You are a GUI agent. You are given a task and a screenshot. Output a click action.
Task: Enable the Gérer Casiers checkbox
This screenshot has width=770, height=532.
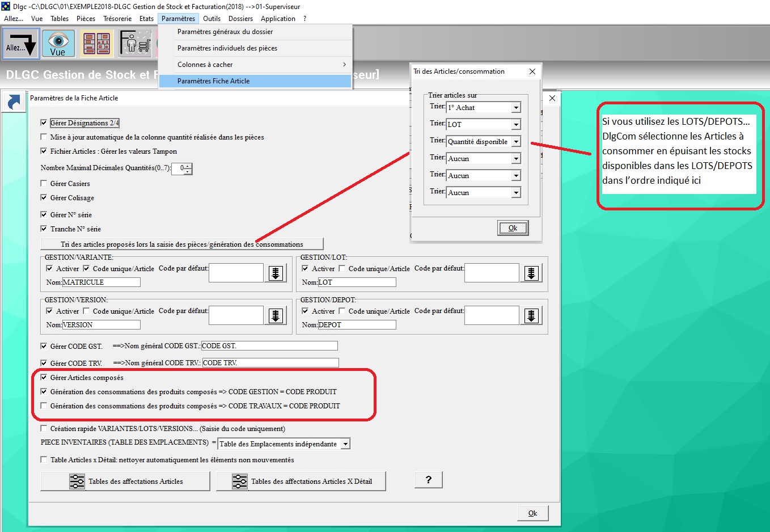pyautogui.click(x=44, y=183)
